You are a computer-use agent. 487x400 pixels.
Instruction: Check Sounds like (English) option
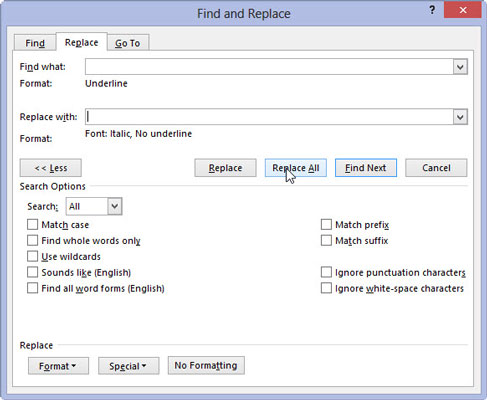coord(32,272)
